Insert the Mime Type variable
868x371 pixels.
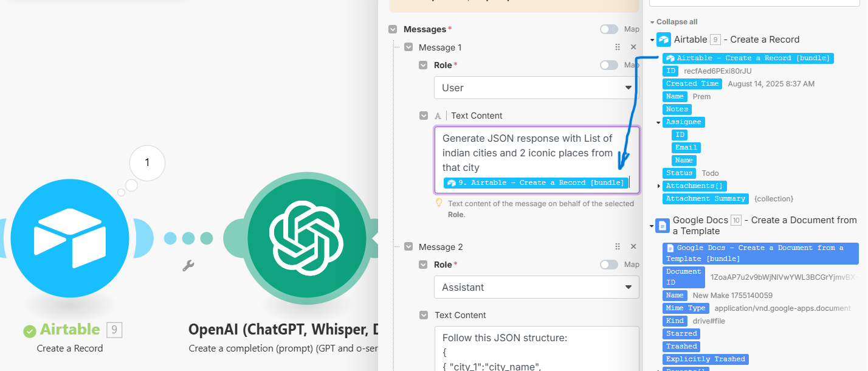pos(686,308)
